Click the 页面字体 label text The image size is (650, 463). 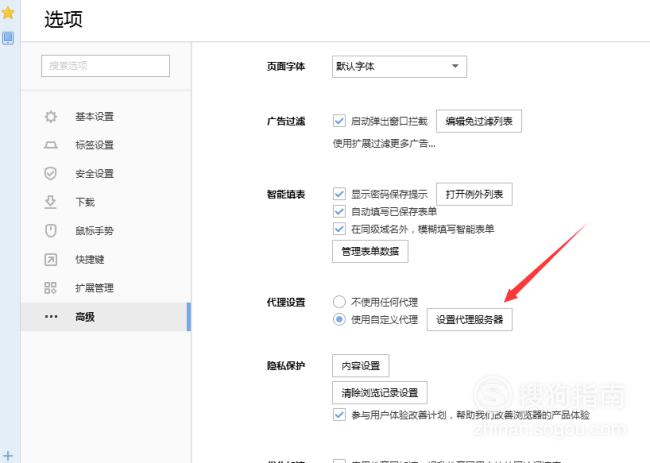[286, 66]
